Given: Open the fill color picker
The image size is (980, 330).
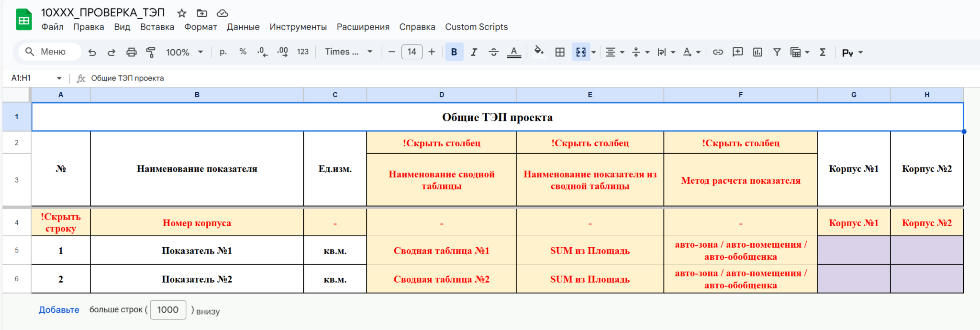Looking at the screenshot, I should (x=539, y=52).
